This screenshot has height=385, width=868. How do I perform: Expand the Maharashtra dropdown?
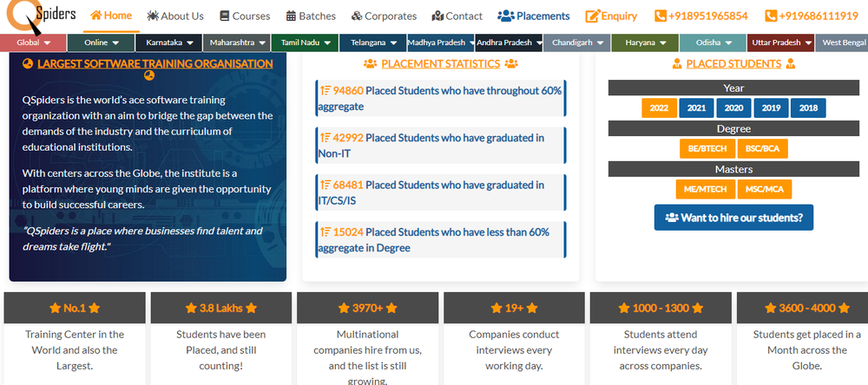pyautogui.click(x=236, y=42)
